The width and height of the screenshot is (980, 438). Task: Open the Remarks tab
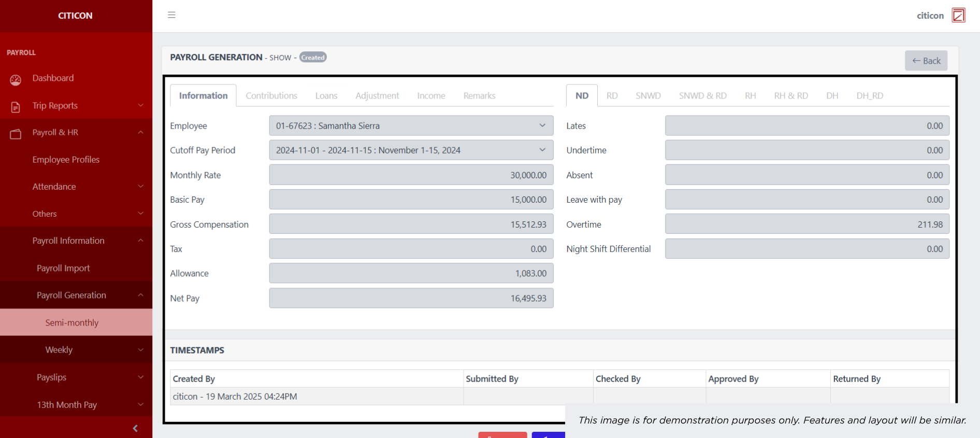point(479,96)
